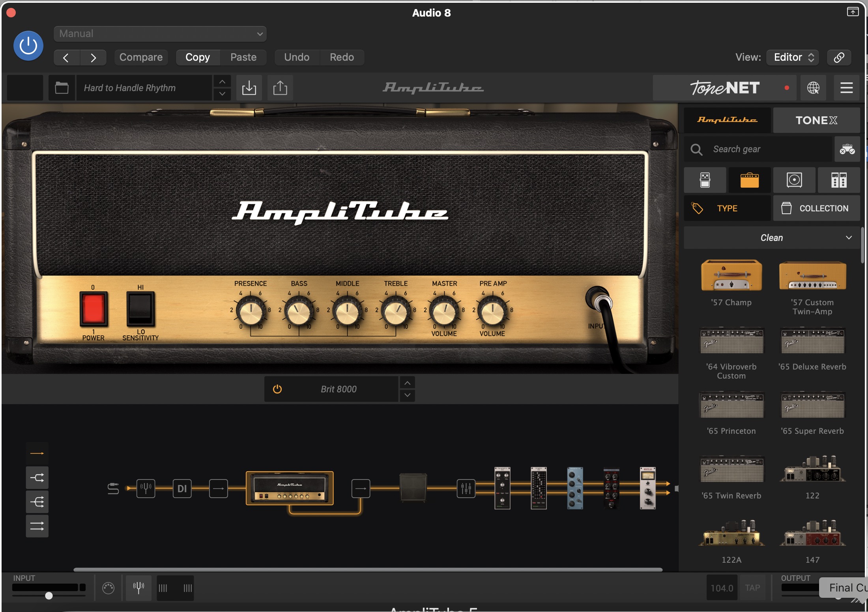Step preset down with the arrow
Image resolution: width=868 pixels, height=612 pixels.
222,94
